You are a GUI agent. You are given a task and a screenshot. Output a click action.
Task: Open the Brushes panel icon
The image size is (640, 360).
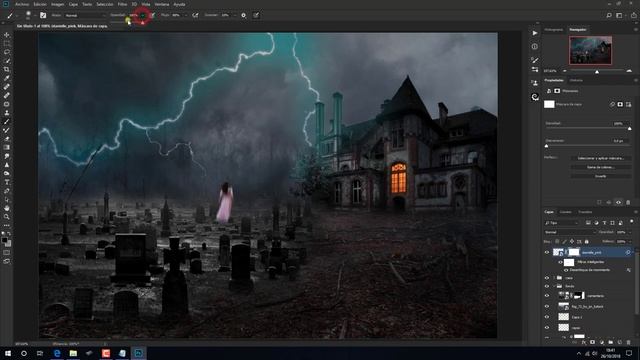(535, 60)
